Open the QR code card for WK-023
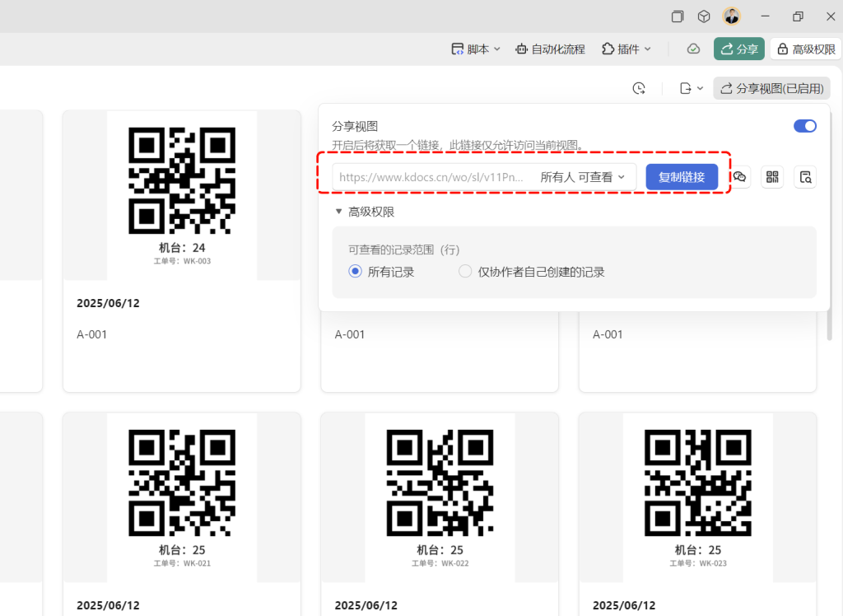 [x=698, y=514]
